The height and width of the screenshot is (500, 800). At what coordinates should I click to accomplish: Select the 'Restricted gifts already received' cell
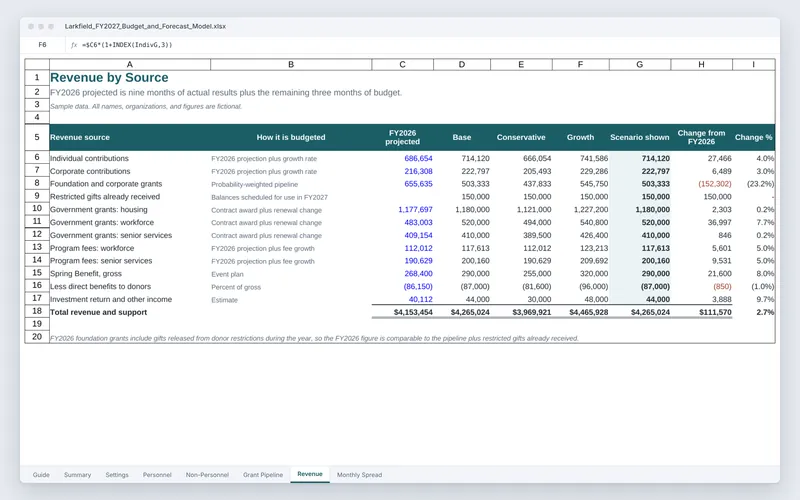coord(130,196)
